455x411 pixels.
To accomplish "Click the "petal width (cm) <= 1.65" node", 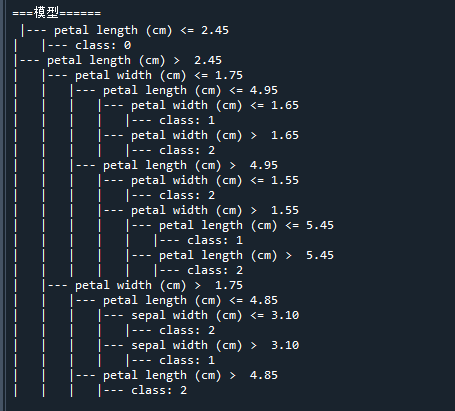I will pos(215,105).
